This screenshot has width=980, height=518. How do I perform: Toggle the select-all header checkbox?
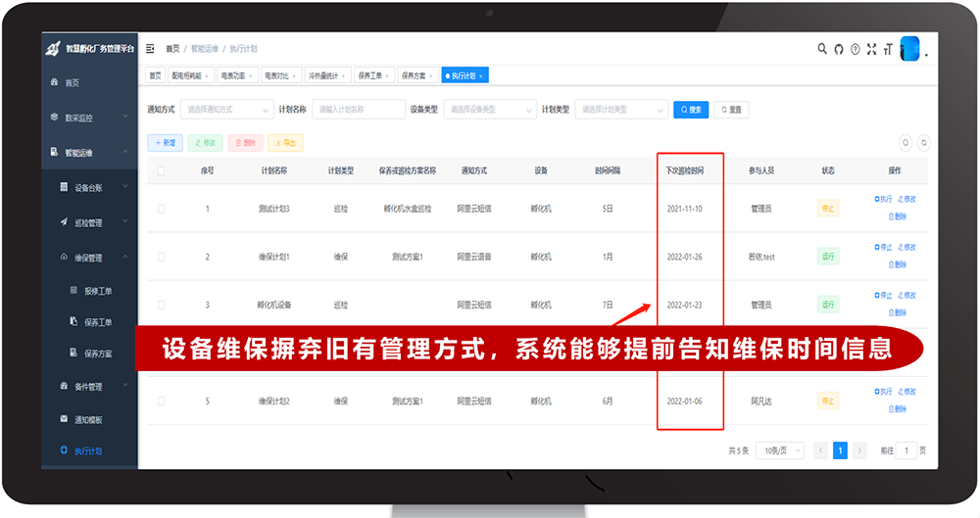[162, 170]
